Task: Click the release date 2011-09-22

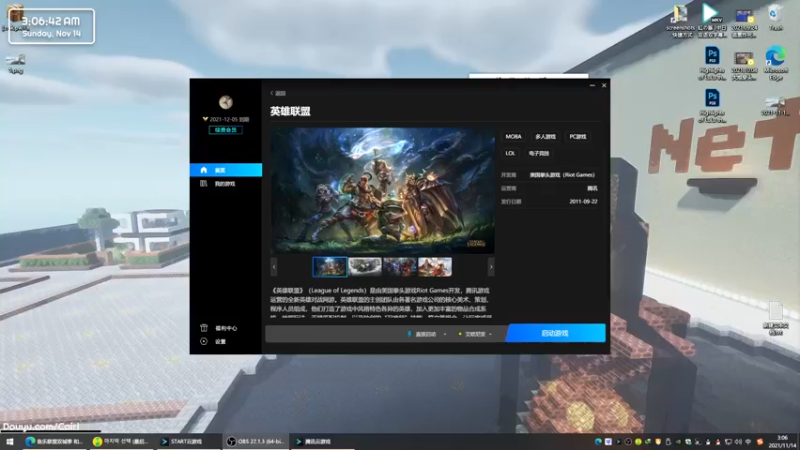Action: coord(583,202)
